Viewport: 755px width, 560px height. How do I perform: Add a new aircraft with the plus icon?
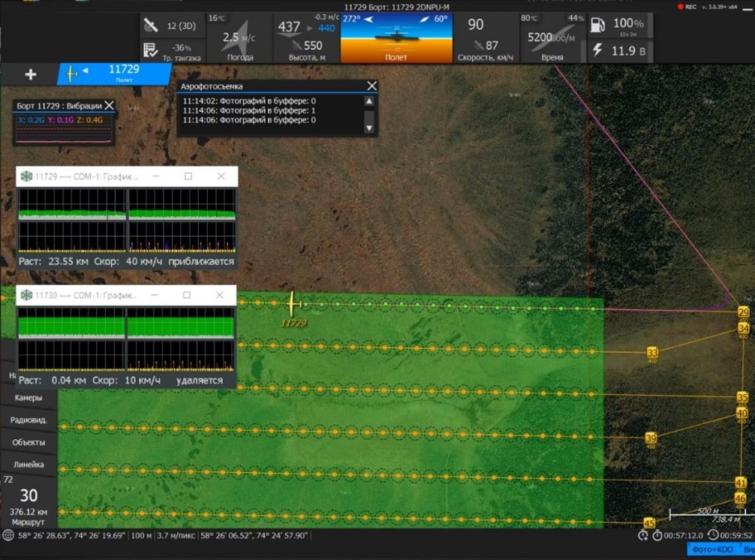coord(30,74)
